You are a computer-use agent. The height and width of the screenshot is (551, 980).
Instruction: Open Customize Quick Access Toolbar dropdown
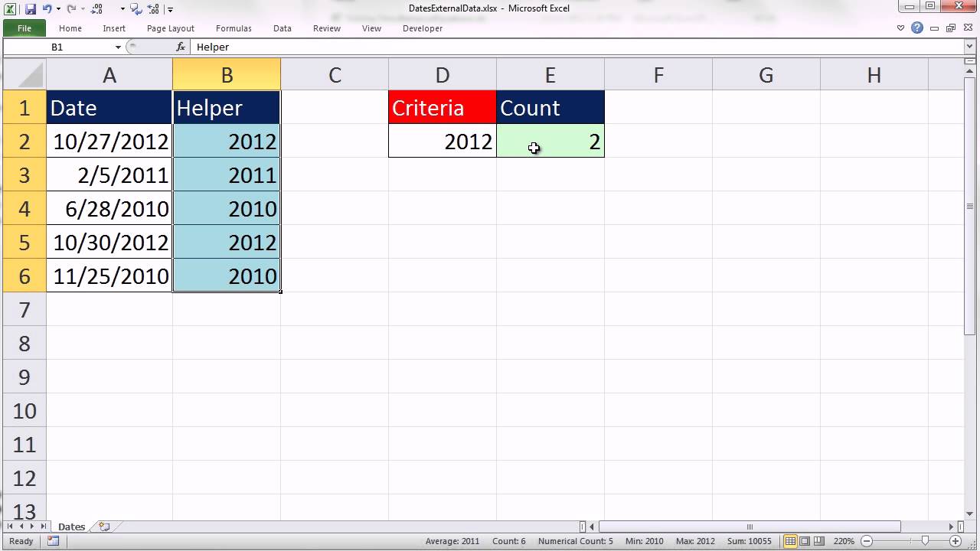coord(170,10)
